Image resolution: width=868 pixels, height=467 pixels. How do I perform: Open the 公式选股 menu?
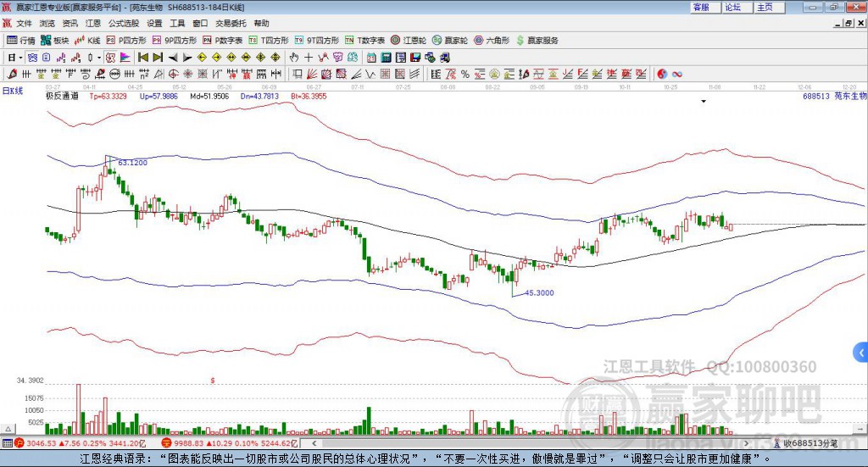[124, 23]
